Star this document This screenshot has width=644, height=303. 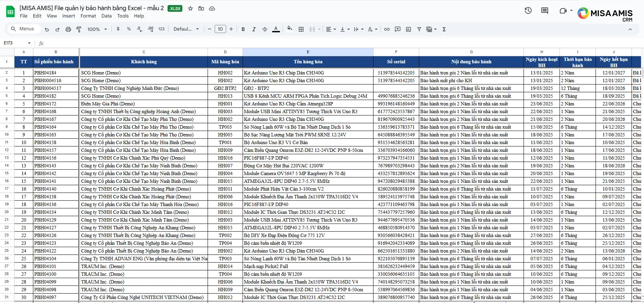click(190, 8)
